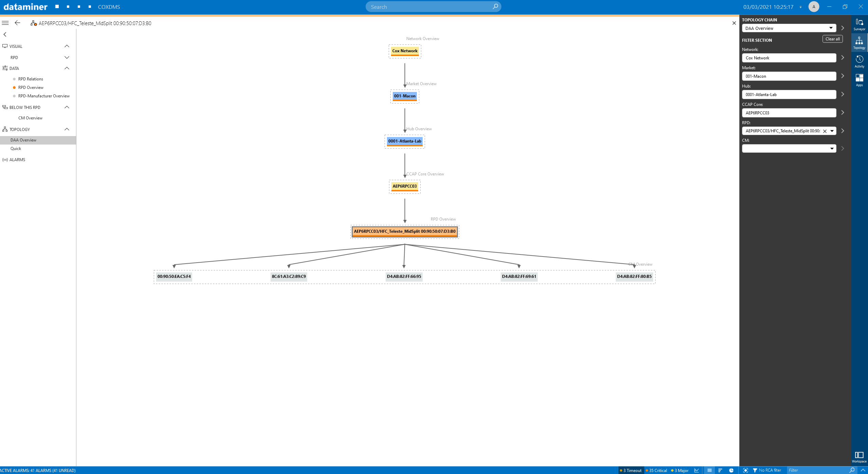Navigate with arrow next to Hub filter
Viewport: 868px width, 474px height.
point(843,94)
